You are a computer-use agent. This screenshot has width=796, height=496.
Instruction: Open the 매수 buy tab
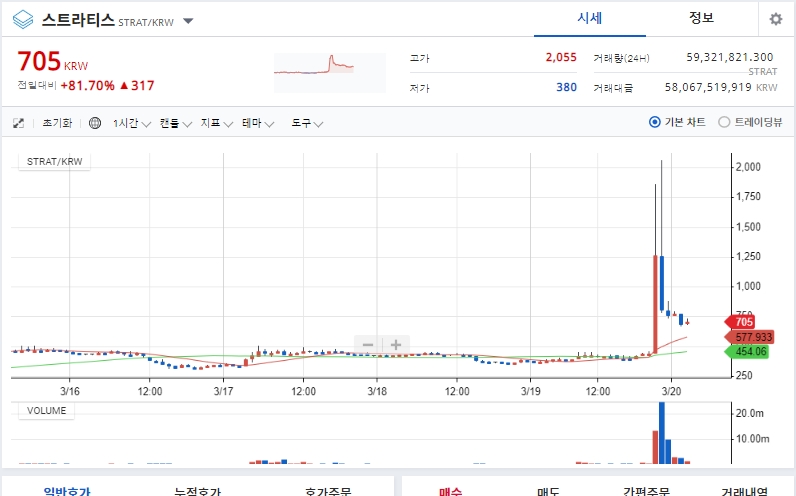[x=450, y=490]
